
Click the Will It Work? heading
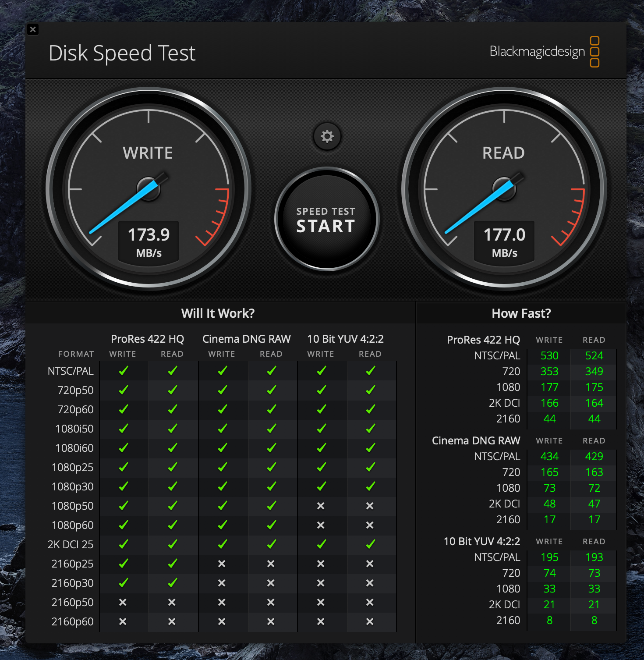pyautogui.click(x=218, y=313)
